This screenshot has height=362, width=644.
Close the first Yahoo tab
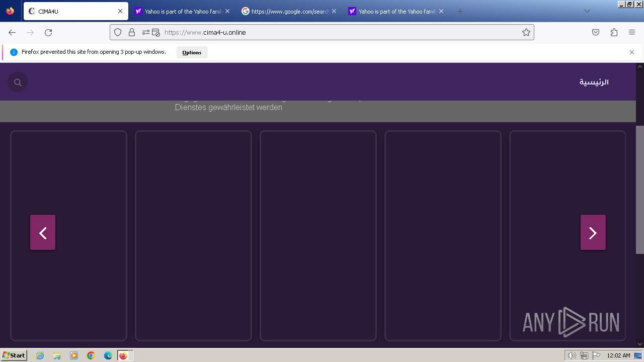(227, 11)
